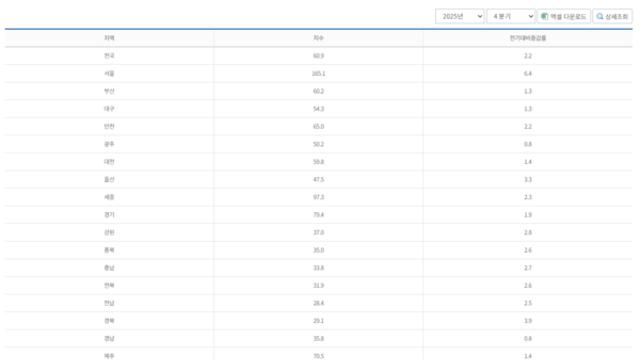Click the index value 31.9 for 전북
Image resolution: width=640 pixels, height=360 pixels.
[318, 286]
